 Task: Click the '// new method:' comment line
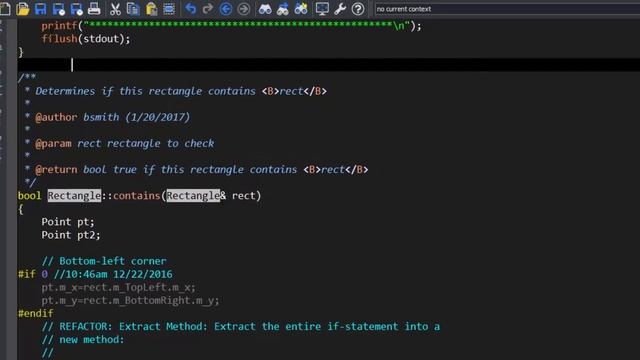(x=83, y=339)
